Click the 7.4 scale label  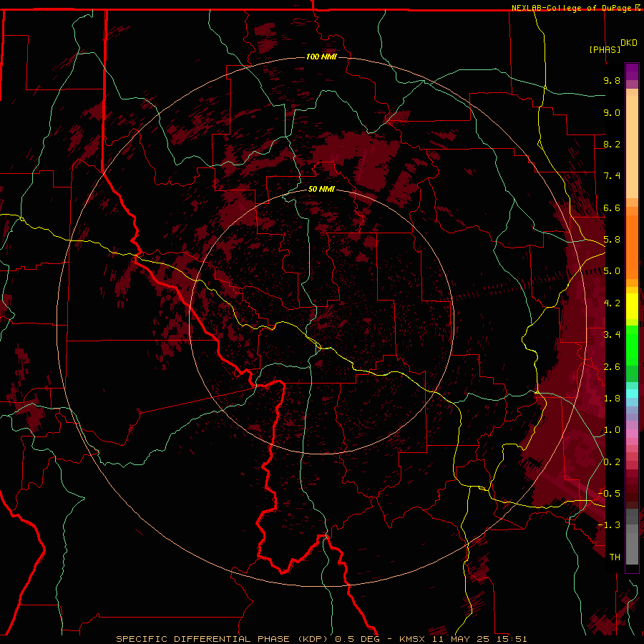[x=612, y=176]
